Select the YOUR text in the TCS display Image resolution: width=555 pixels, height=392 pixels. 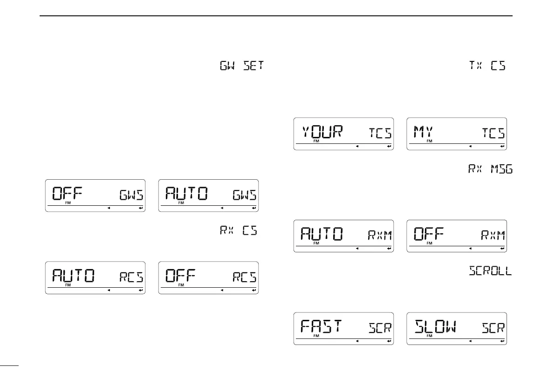322,132
